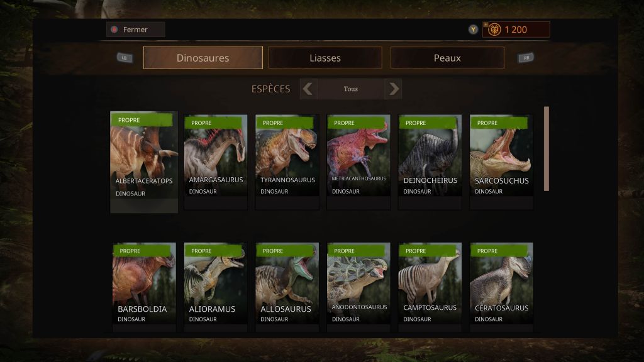Select the Camptosaurus card
The width and height of the screenshot is (644, 362).
click(x=430, y=287)
